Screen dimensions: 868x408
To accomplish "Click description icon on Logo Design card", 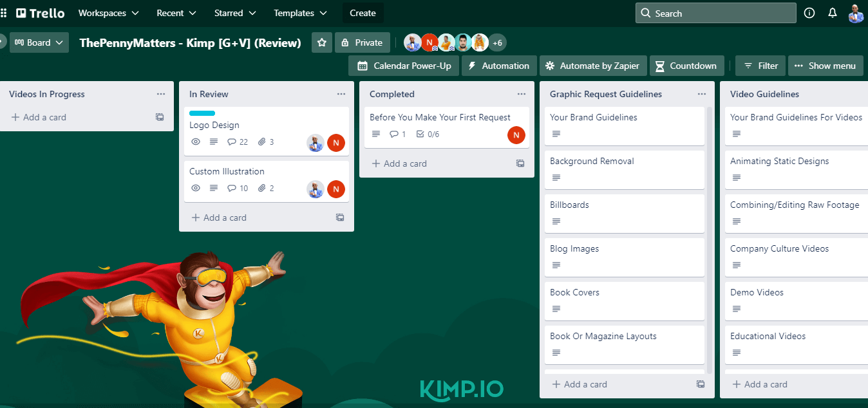I will tap(214, 142).
